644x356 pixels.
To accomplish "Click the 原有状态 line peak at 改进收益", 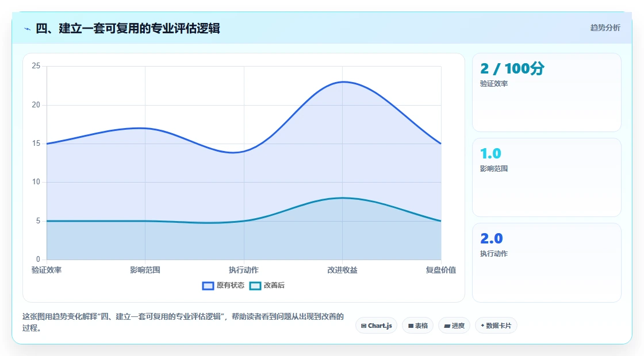I will click(x=343, y=82).
